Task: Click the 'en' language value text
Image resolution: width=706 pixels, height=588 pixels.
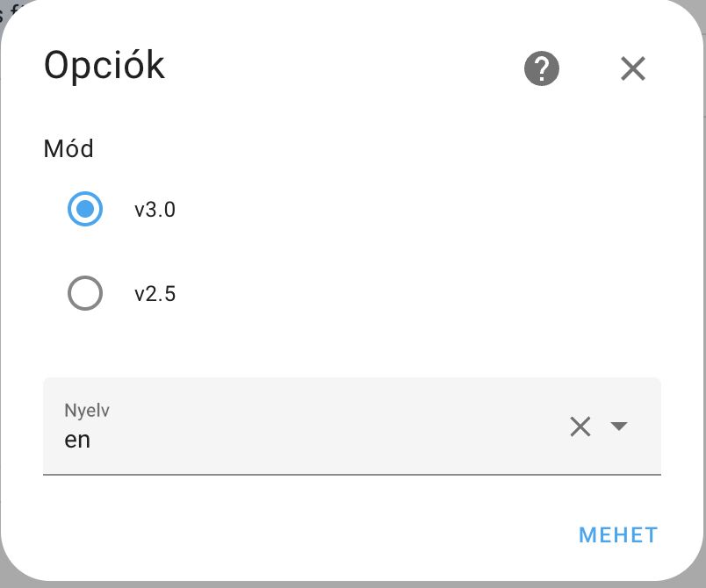Action: [x=77, y=440]
